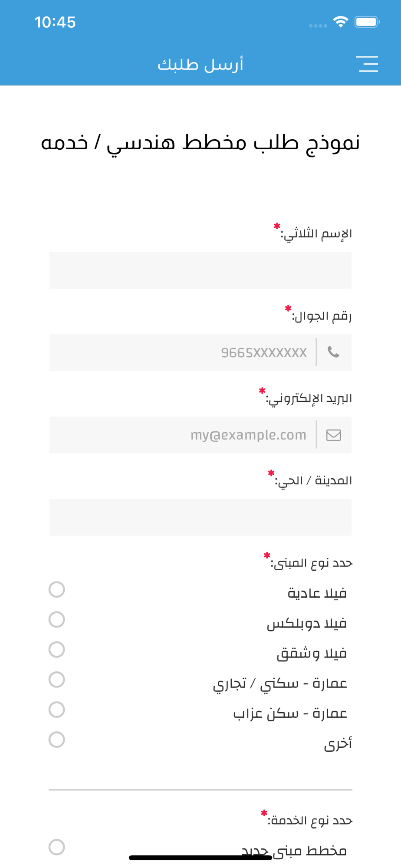Select مخطط مبنى جديد service radio
Screen dimensions: 401x868
coord(57,847)
